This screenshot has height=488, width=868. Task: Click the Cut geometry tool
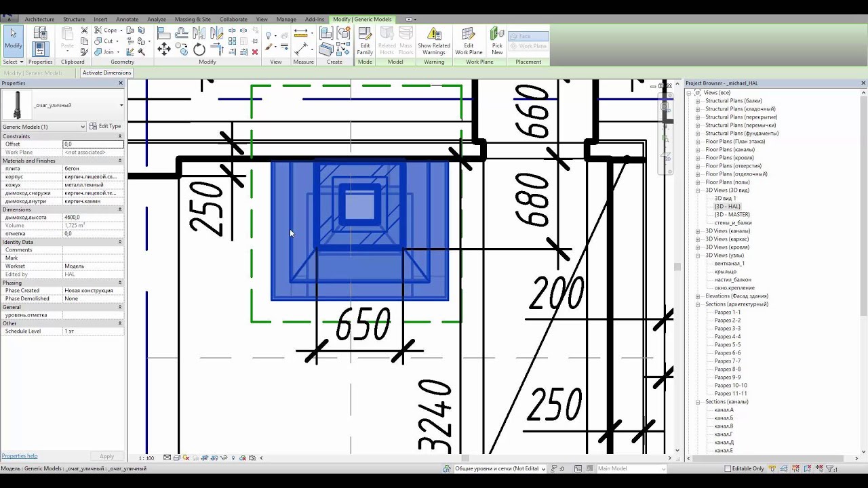[106, 41]
